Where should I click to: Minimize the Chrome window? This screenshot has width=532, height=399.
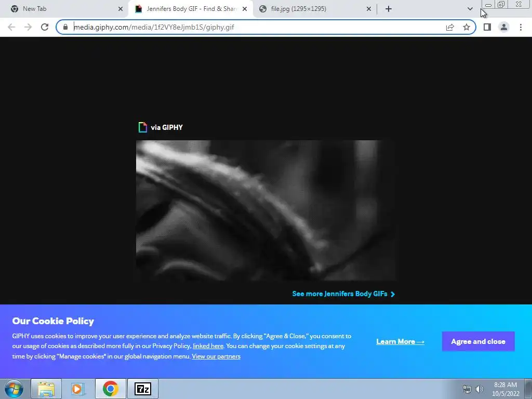tap(488, 5)
